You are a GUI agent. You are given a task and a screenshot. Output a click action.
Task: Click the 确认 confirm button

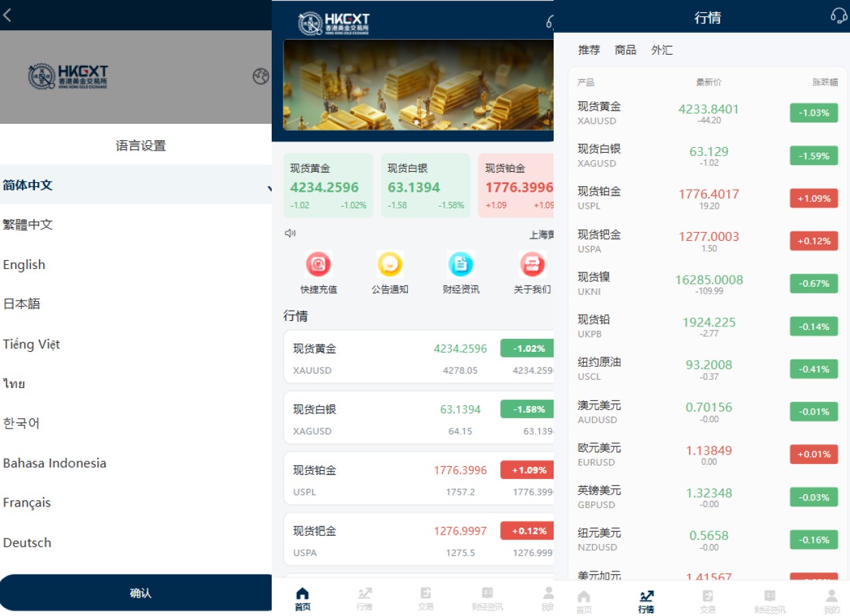[x=136, y=593]
